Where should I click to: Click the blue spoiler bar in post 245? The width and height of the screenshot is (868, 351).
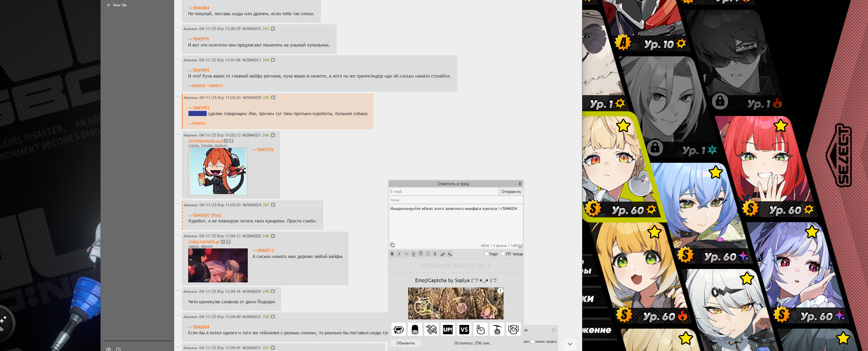tap(197, 114)
